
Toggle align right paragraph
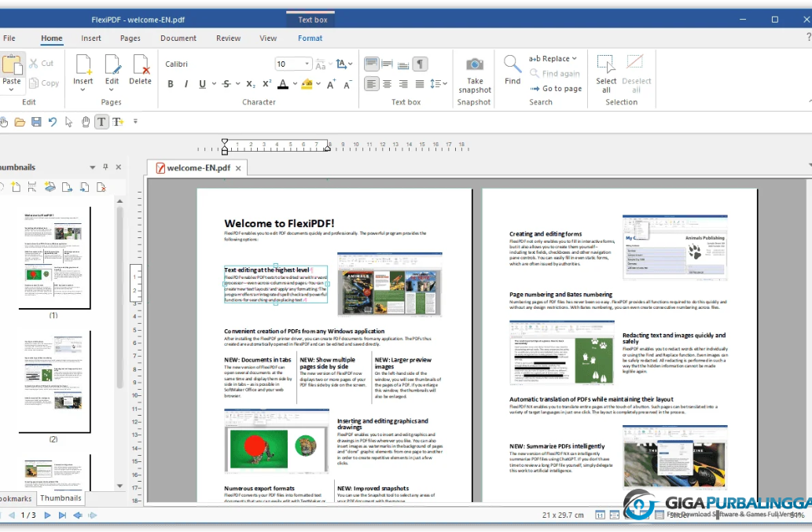coord(403,84)
